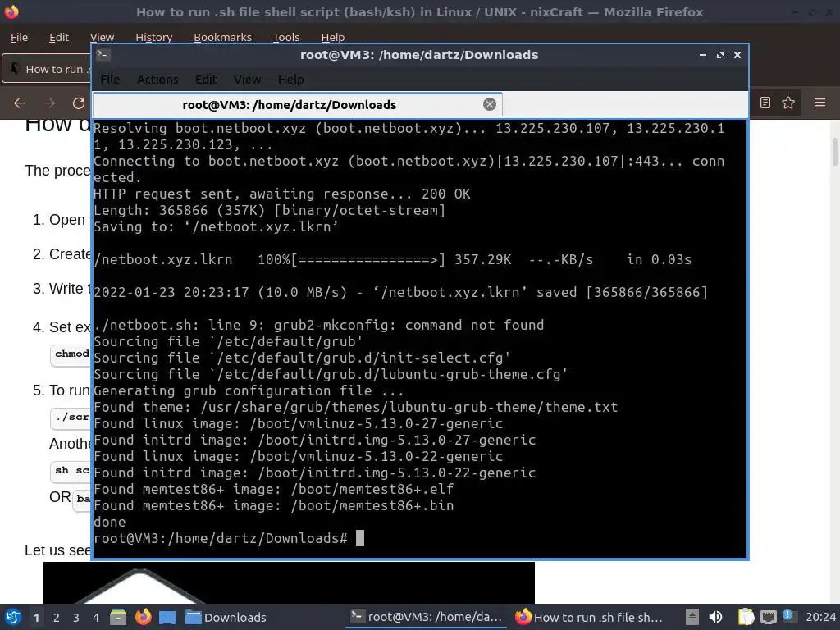
Task: Go back in Firefox
Action: 20,103
